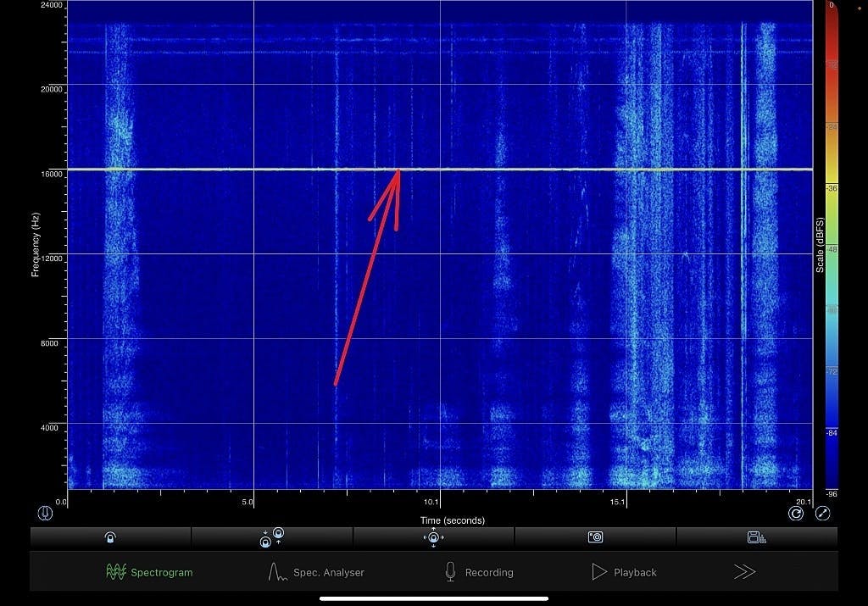The image size is (868, 606).
Task: Open the Spec. Analyser tab
Action: point(316,572)
